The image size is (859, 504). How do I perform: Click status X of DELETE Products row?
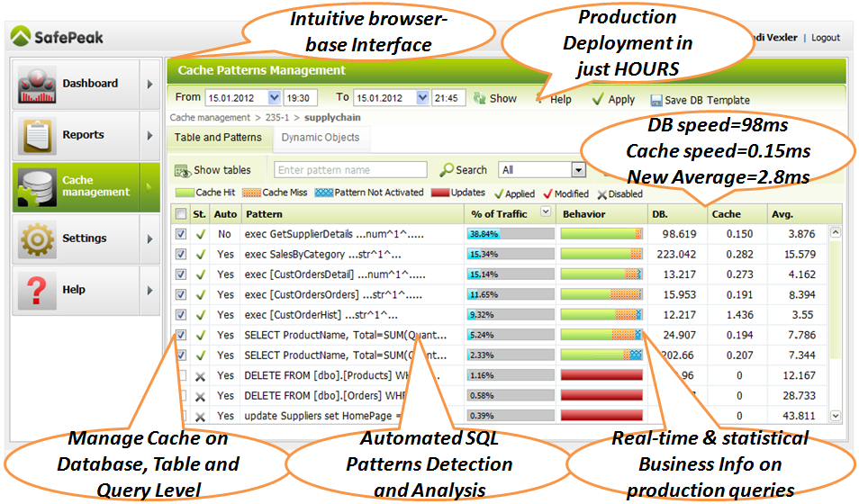tap(201, 376)
